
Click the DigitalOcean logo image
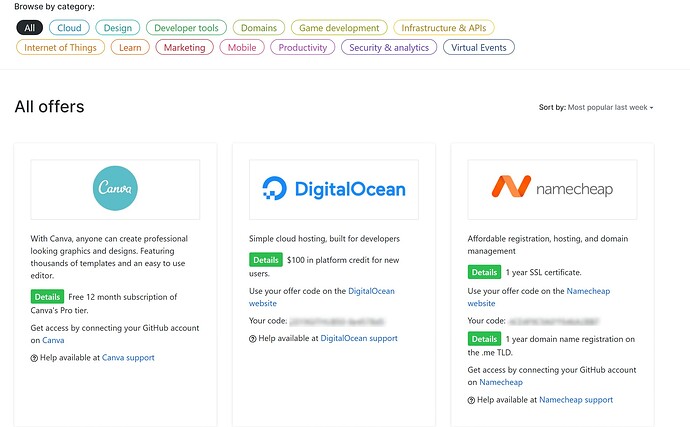[x=334, y=189]
